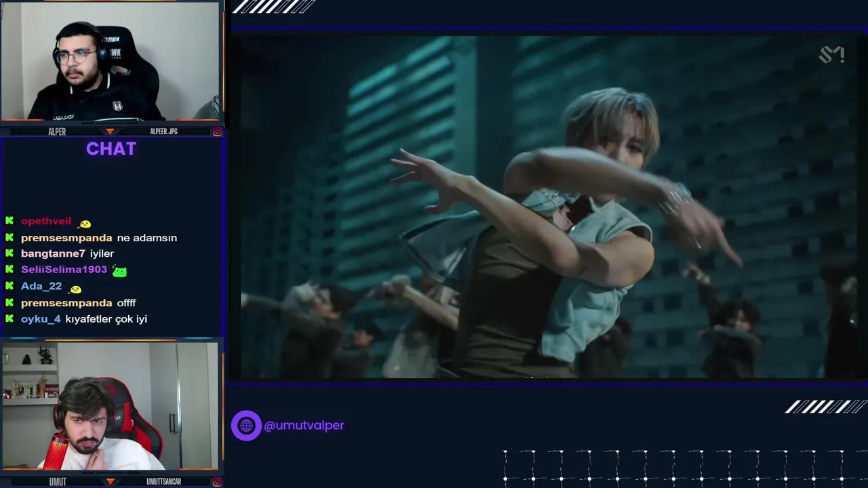868x488 pixels.
Task: Click the ALPEER.JPG handle label
Action: (x=163, y=131)
